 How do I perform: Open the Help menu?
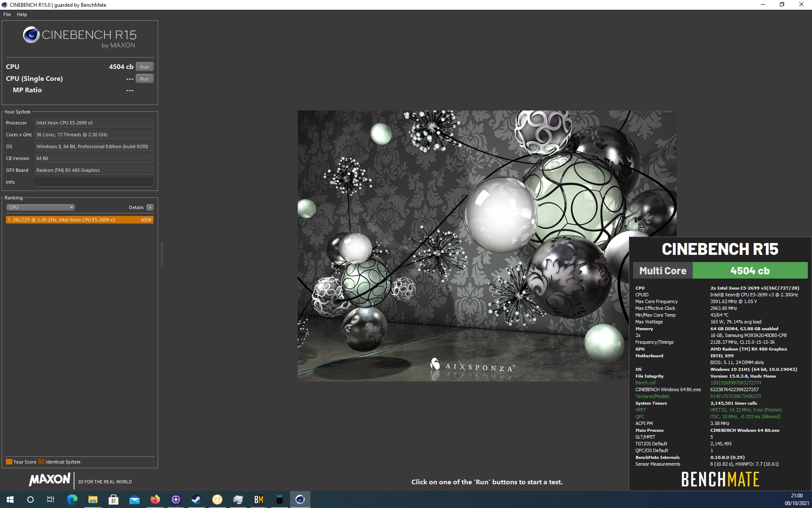[x=22, y=14]
